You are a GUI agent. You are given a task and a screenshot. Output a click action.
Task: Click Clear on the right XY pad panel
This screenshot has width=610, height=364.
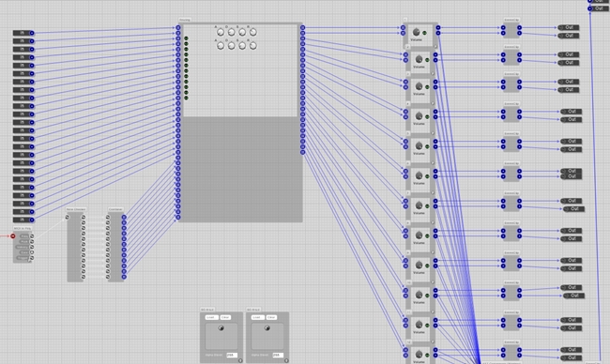point(271,317)
